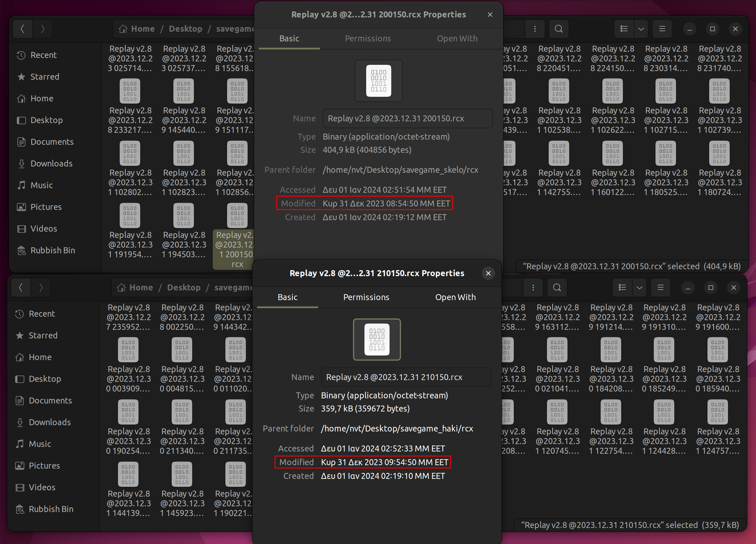Go forward in bottom file manager
Image resolution: width=756 pixels, height=544 pixels.
click(x=41, y=287)
